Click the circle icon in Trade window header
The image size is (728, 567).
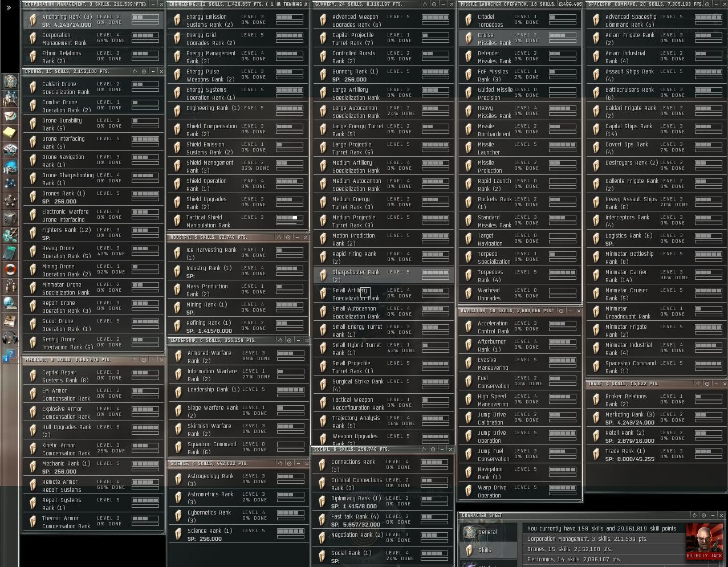[x=707, y=384]
